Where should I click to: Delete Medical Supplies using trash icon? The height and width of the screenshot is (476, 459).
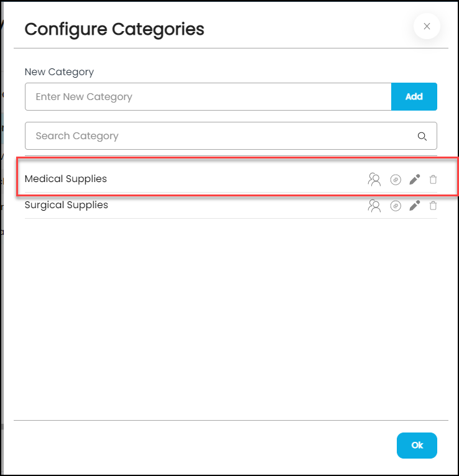click(433, 180)
